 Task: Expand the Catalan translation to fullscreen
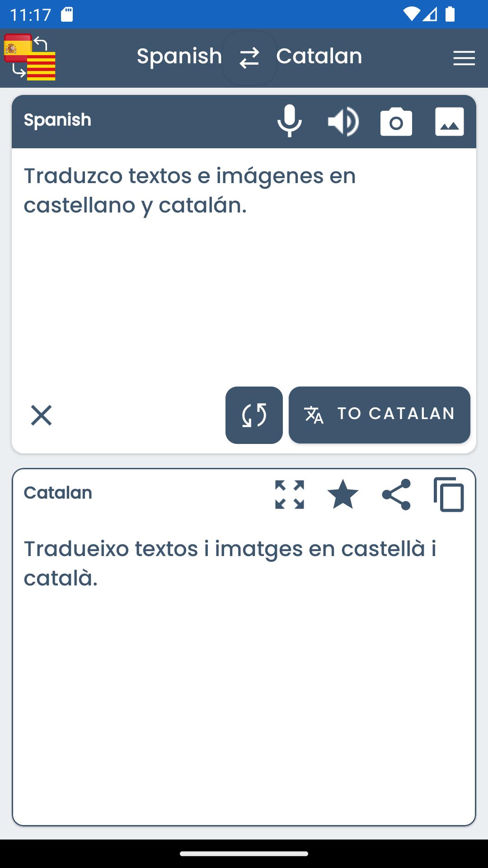tap(290, 494)
